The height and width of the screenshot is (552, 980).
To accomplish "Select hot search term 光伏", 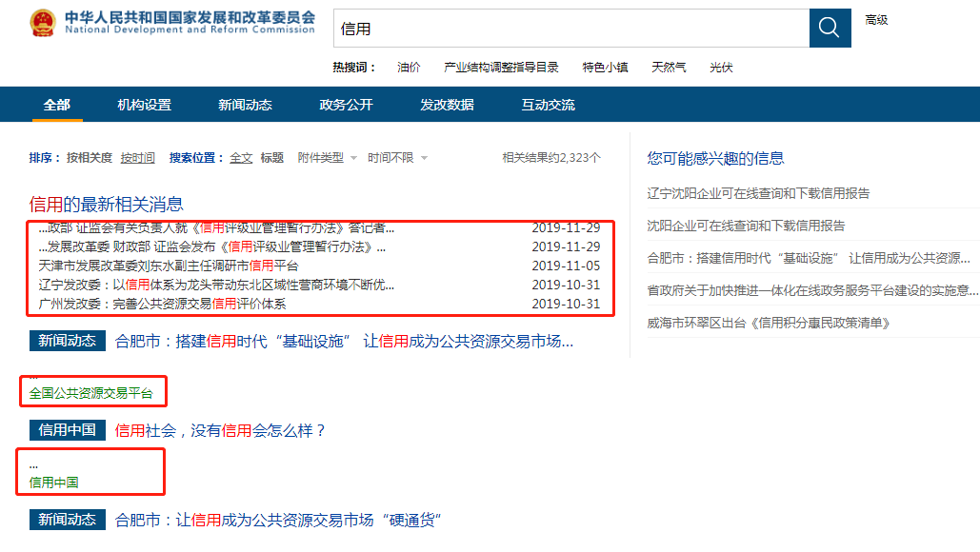I will point(721,68).
